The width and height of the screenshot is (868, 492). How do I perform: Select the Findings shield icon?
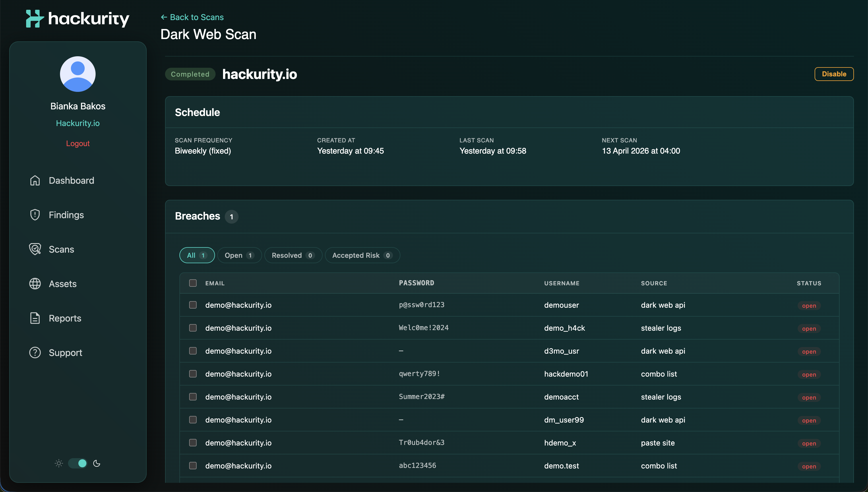[35, 215]
